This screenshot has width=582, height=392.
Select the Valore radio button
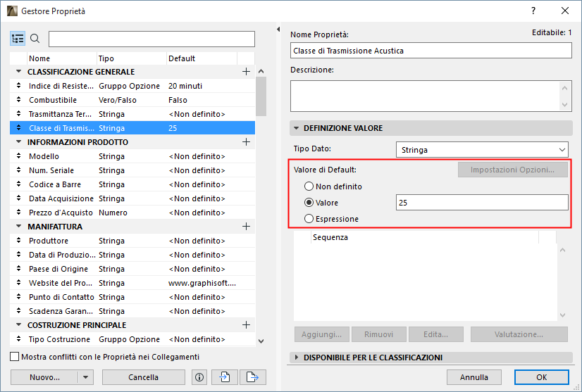point(309,203)
